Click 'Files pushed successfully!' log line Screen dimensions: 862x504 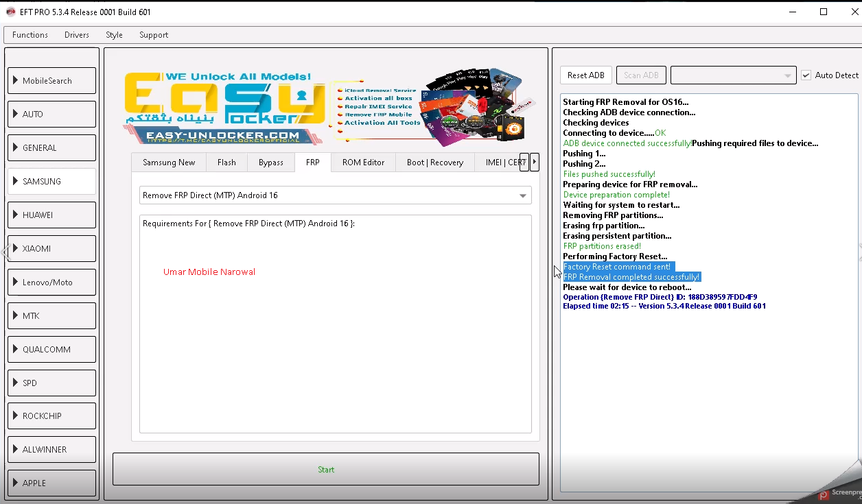(x=609, y=174)
